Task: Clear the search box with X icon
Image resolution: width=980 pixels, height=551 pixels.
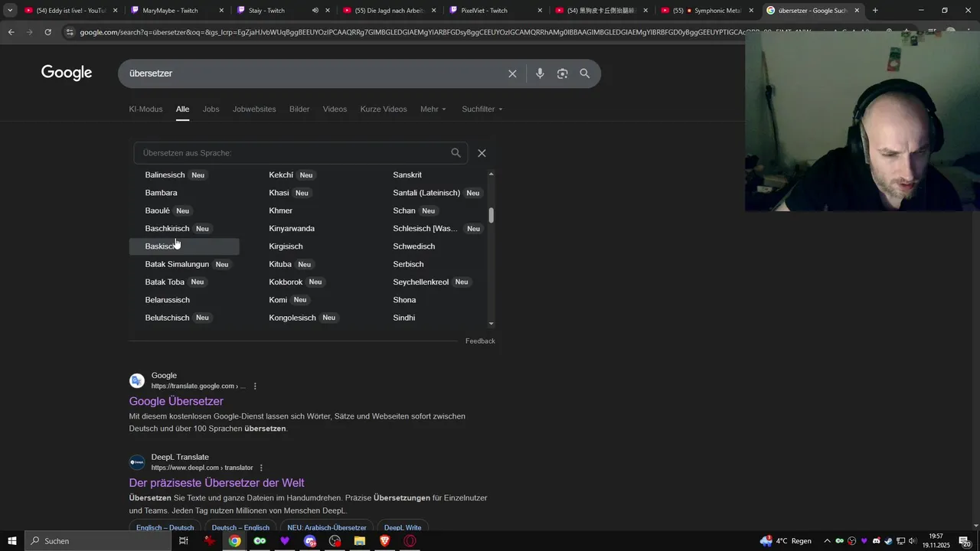Action: [x=512, y=73]
